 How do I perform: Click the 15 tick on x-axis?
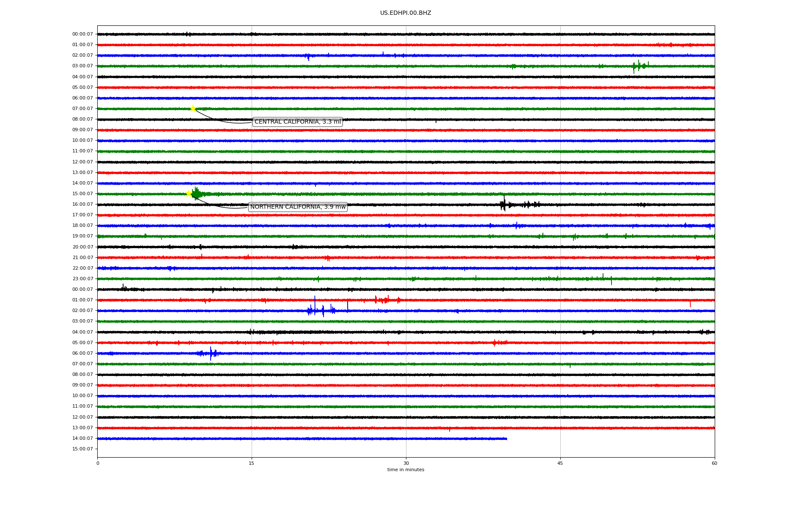(252, 464)
